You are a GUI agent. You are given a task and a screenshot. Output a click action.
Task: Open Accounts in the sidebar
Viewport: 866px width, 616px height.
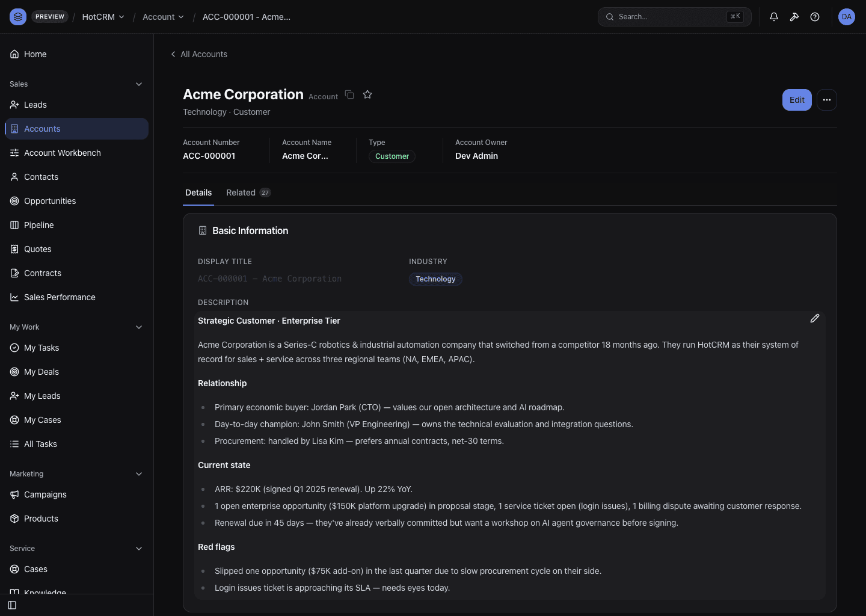[76, 129]
